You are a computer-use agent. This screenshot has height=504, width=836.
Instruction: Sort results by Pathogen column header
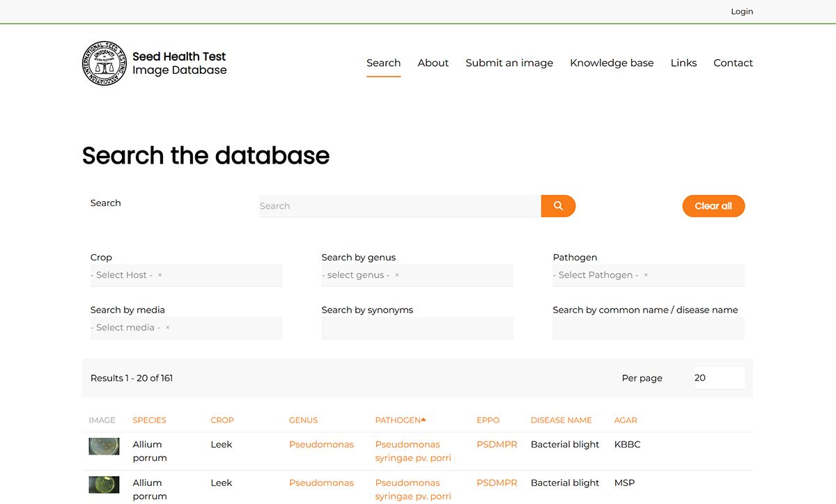[x=398, y=420]
